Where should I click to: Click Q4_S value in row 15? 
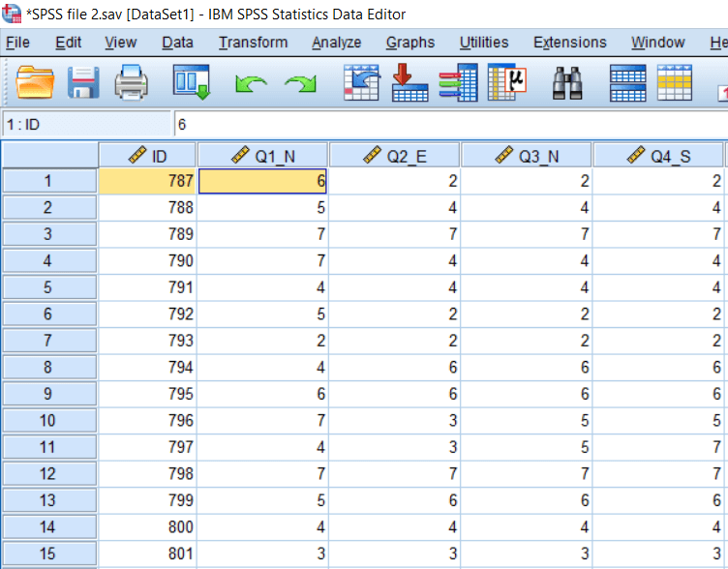click(x=658, y=554)
